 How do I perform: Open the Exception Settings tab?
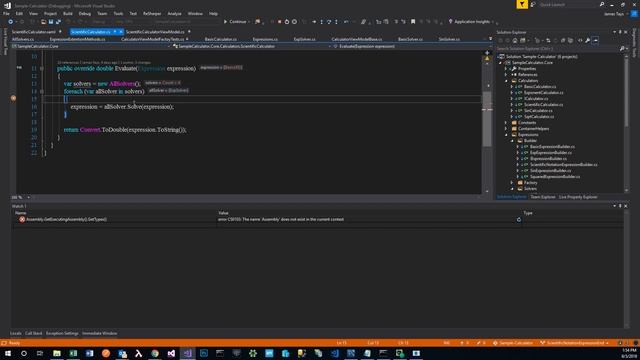(x=62, y=333)
